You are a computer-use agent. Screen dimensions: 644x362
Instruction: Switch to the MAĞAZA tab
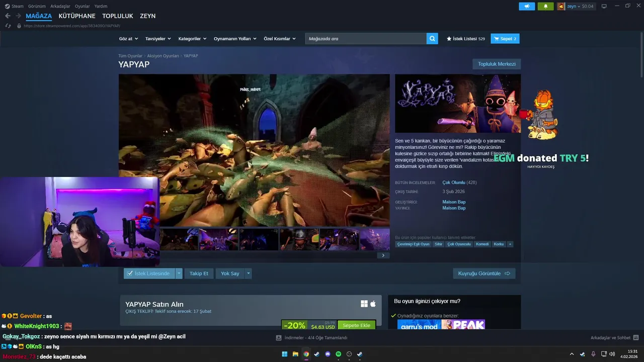pyautogui.click(x=39, y=16)
